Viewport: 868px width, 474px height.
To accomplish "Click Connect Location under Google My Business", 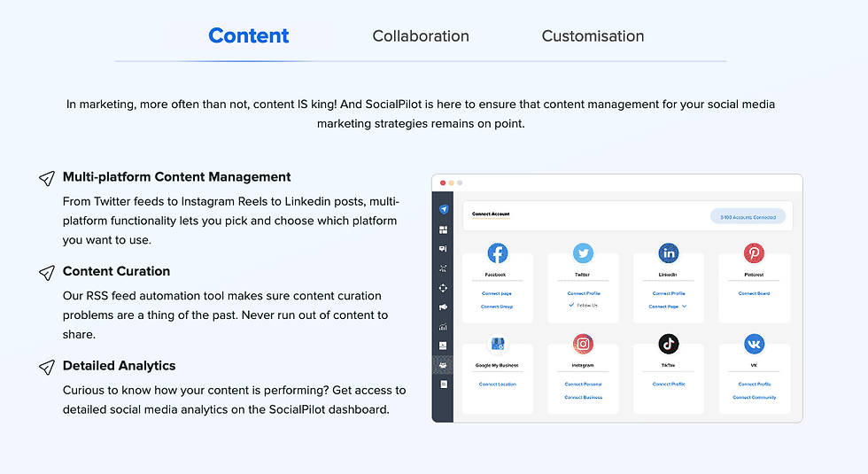I will 498,384.
